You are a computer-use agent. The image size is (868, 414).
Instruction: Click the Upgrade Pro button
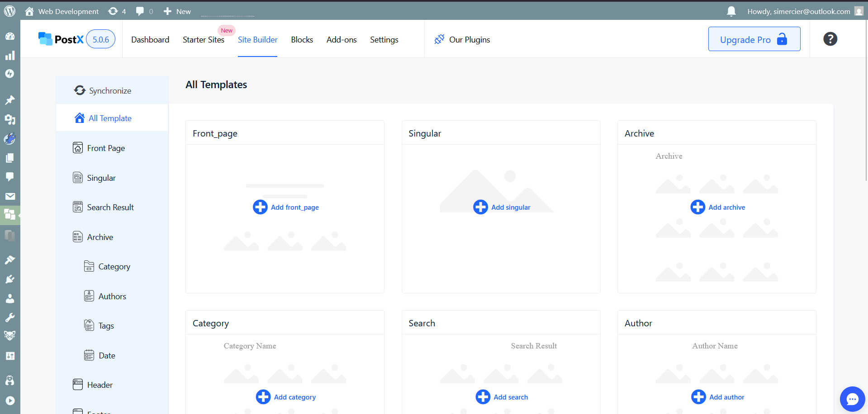[x=754, y=39]
